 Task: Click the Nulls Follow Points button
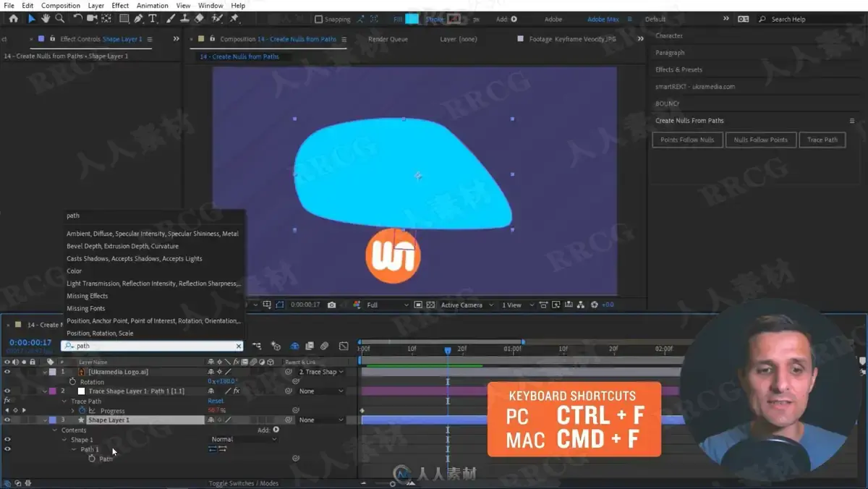(x=761, y=140)
